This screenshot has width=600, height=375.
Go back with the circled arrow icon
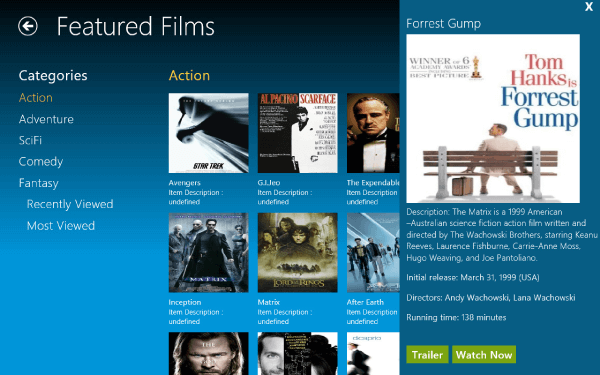[28, 26]
